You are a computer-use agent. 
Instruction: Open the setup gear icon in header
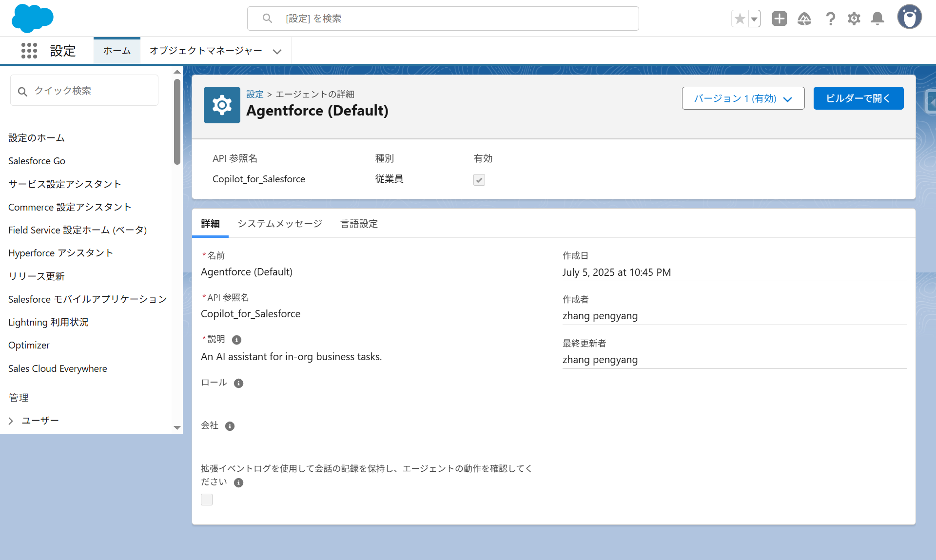coord(854,19)
